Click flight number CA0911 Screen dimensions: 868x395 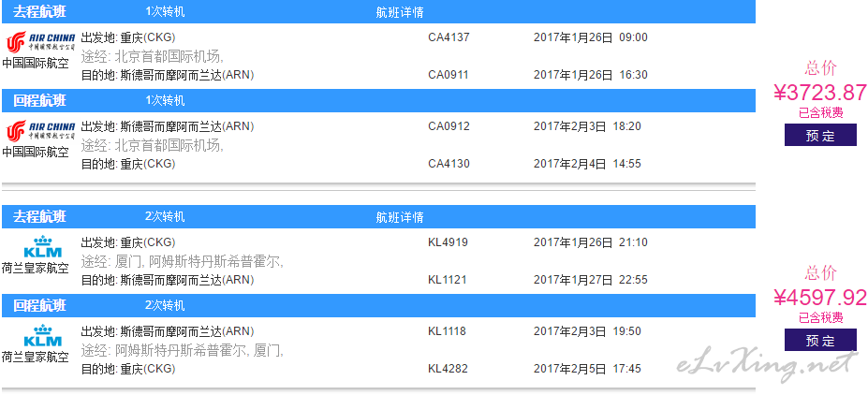point(449,75)
